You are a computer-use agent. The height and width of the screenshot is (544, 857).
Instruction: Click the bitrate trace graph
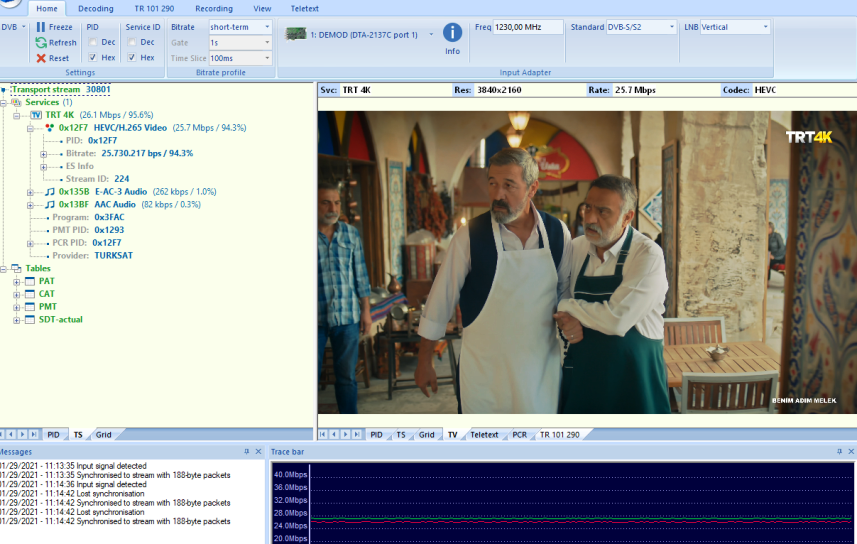coord(563,503)
